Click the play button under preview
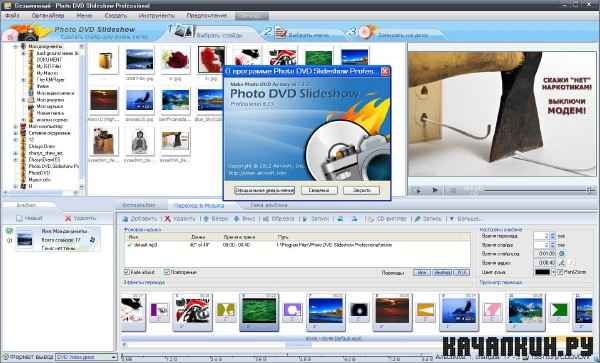 click(435, 190)
